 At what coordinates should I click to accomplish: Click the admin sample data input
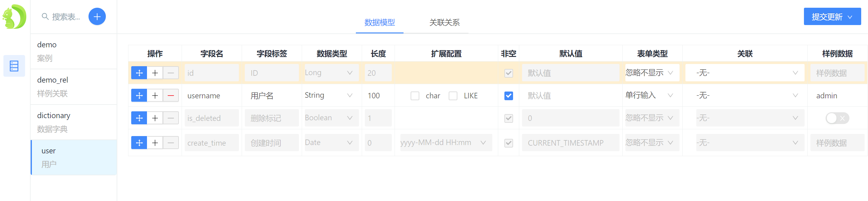(x=837, y=96)
